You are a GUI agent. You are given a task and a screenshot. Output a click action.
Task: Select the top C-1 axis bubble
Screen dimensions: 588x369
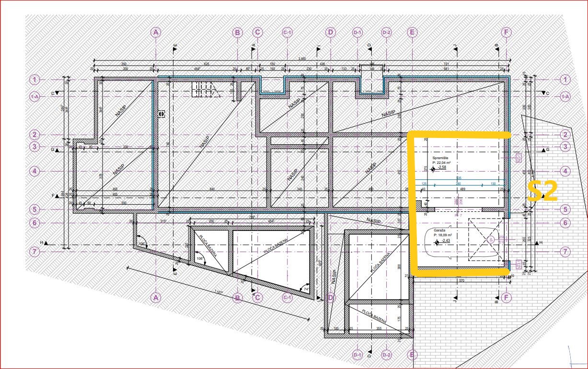click(288, 32)
